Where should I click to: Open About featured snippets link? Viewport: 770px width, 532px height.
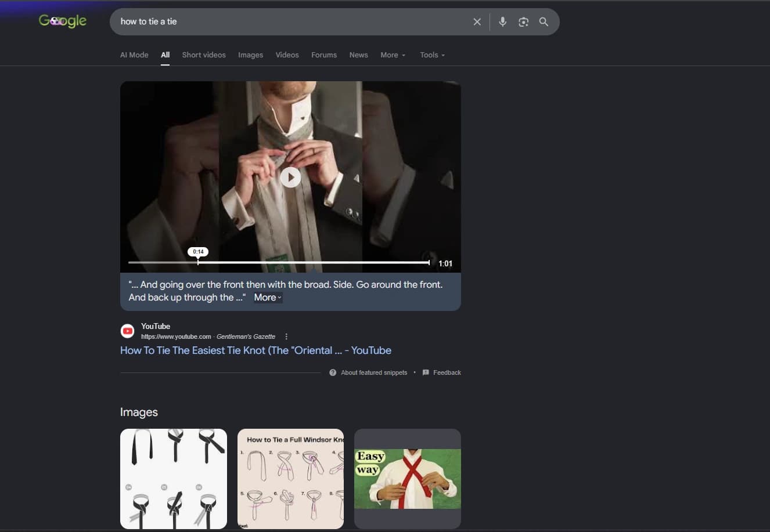[x=374, y=372]
